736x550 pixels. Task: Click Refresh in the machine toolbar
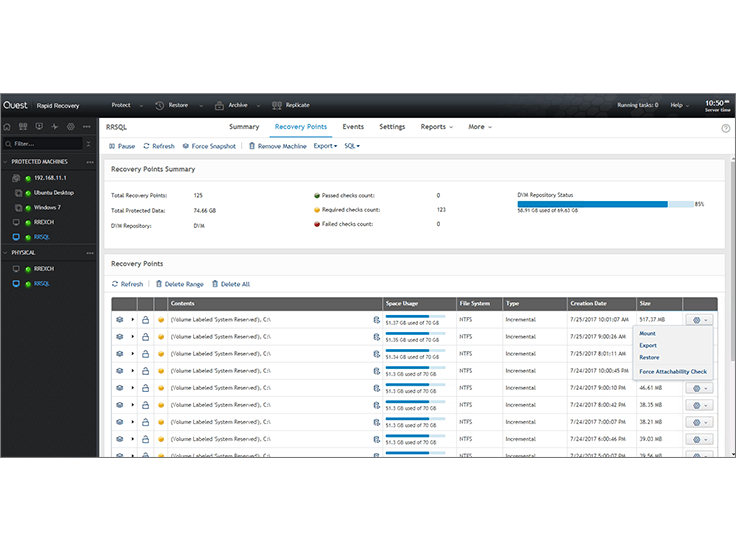[159, 146]
